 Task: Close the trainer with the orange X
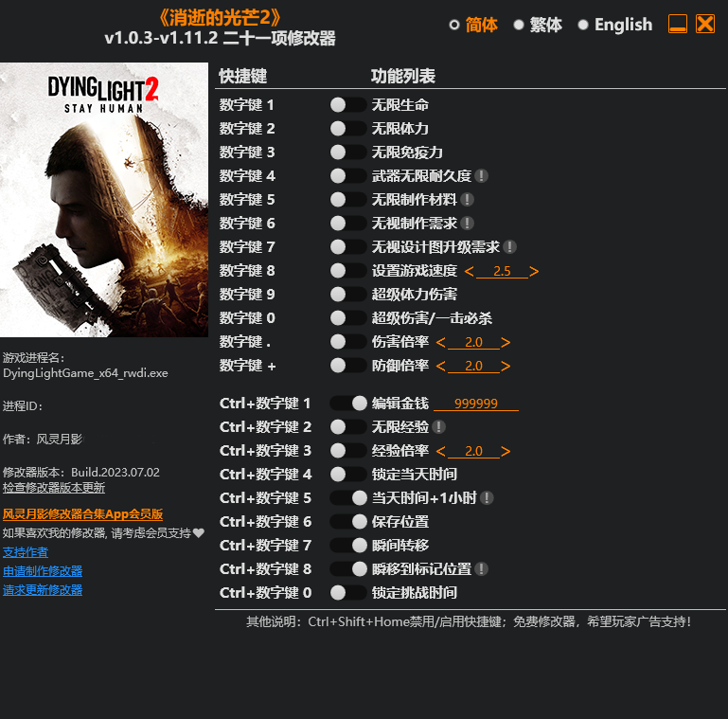[x=705, y=24]
